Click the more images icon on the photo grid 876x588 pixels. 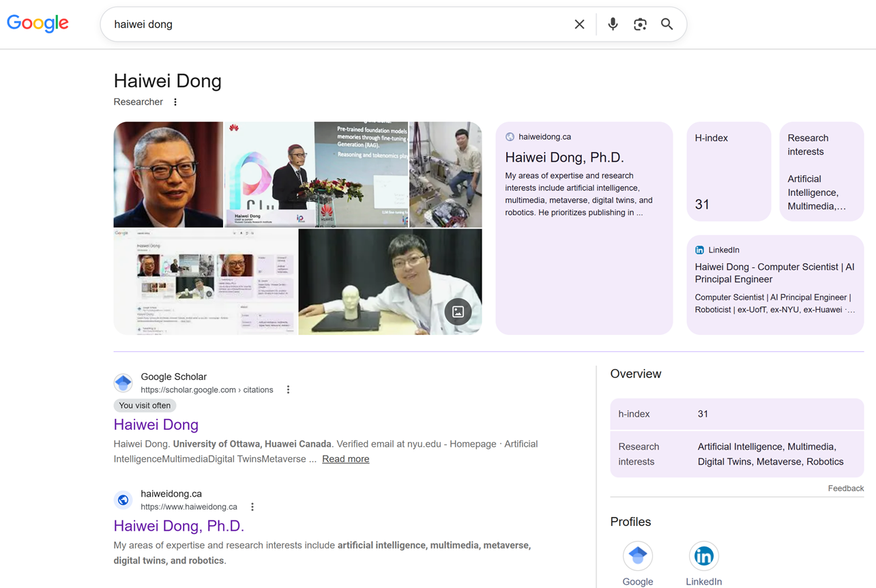pos(458,312)
